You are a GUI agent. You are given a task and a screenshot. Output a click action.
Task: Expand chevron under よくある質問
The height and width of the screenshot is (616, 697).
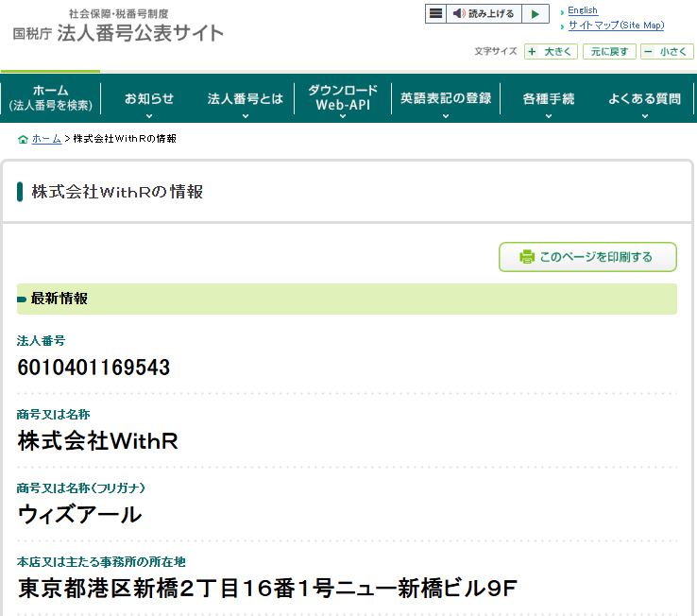click(645, 116)
